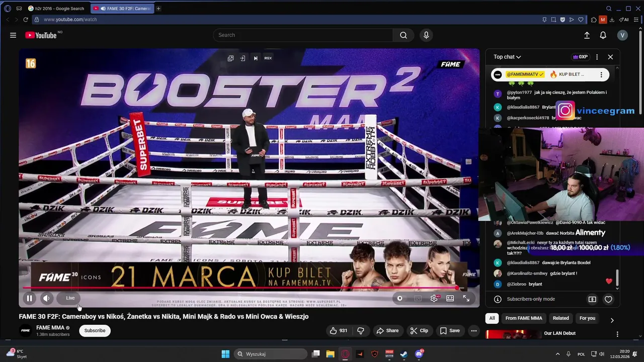This screenshot has height=362, width=644.
Task: Open the FAME MMA channel name link
Action: pos(50,327)
